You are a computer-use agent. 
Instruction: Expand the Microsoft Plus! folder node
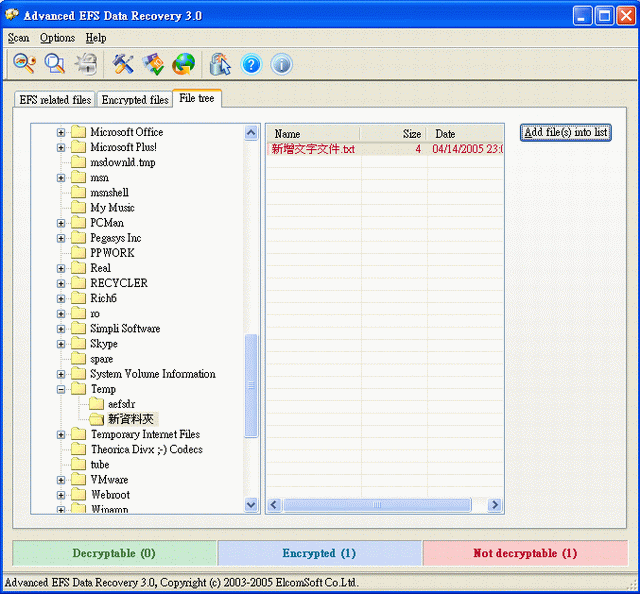pyautogui.click(x=61, y=147)
